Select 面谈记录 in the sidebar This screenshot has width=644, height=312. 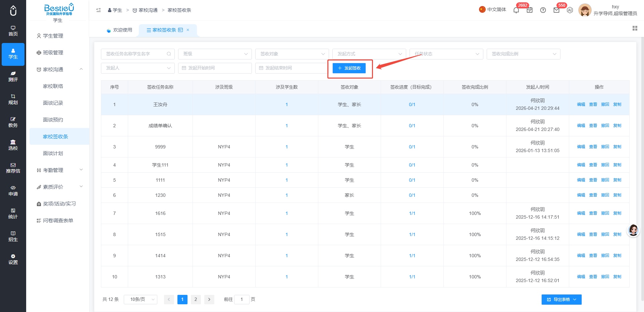pos(53,103)
